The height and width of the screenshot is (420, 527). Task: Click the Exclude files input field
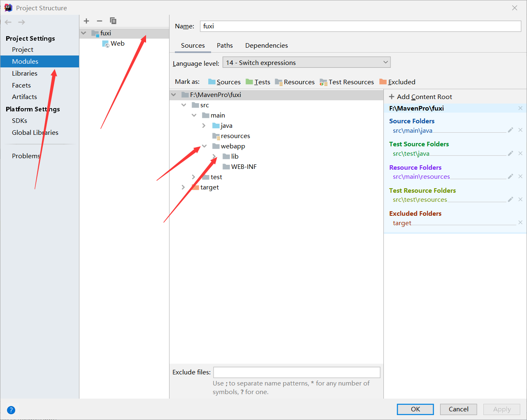coord(296,372)
